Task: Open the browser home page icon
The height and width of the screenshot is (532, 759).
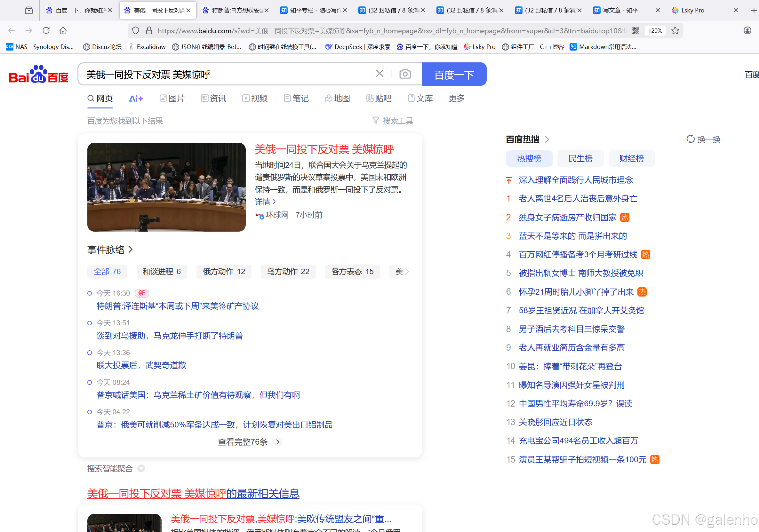Action: 63,31
